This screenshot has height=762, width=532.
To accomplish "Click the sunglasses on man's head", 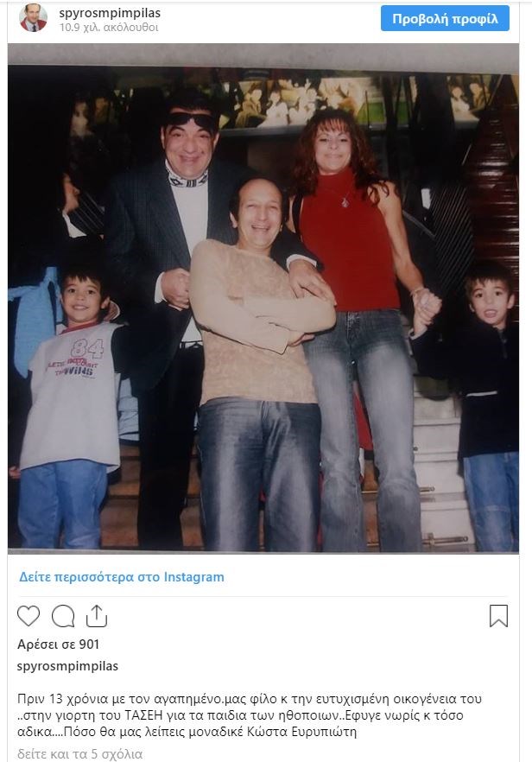I will coord(191,120).
